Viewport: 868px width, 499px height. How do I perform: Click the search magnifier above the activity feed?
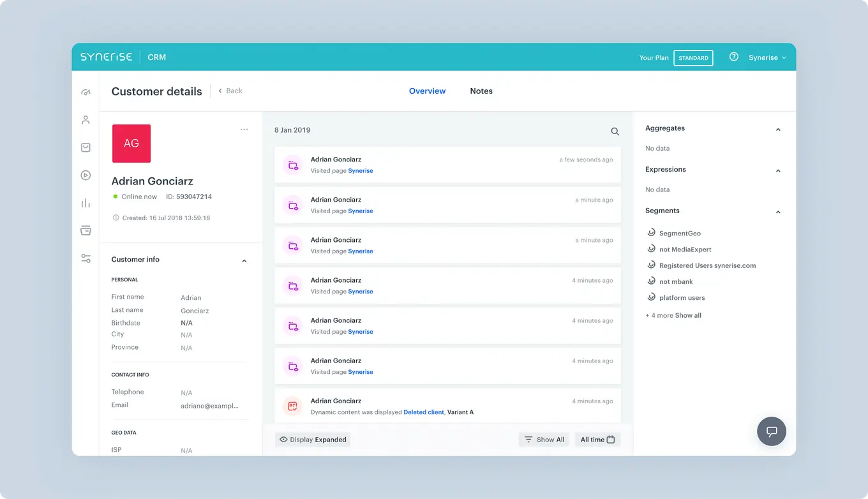click(615, 131)
